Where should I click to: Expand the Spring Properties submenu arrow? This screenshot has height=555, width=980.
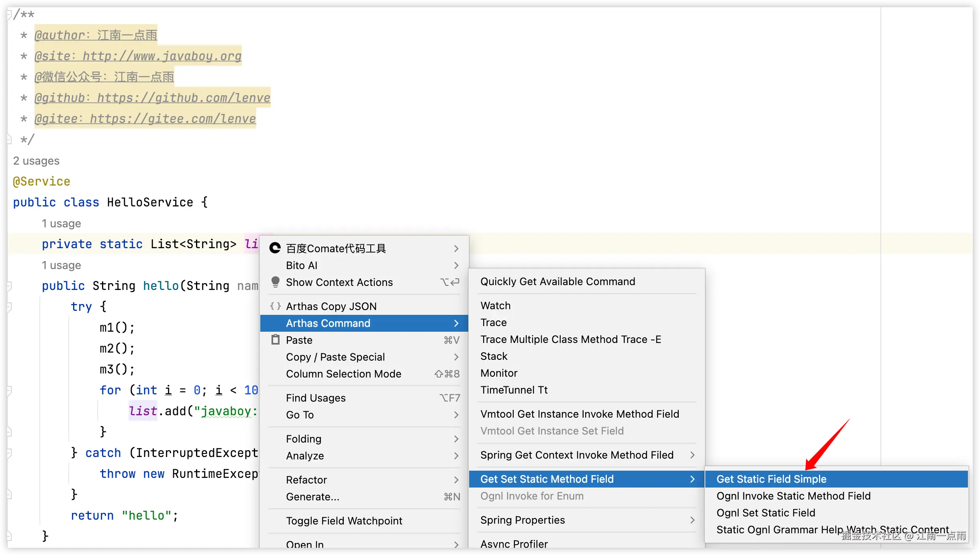pyautogui.click(x=692, y=520)
